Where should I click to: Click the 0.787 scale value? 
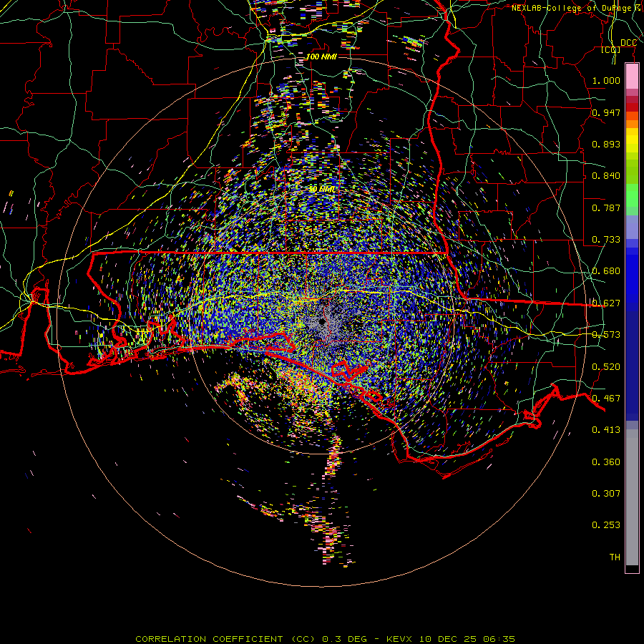pyautogui.click(x=606, y=208)
